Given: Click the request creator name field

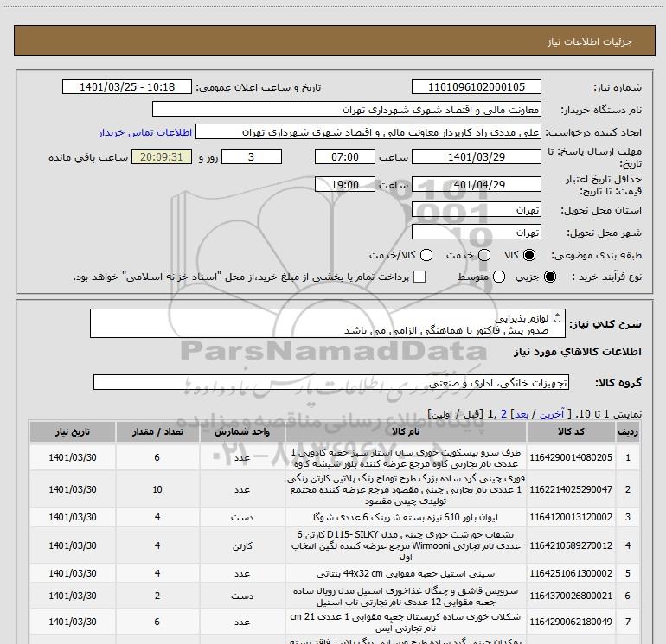Looking at the screenshot, I should pos(368,132).
